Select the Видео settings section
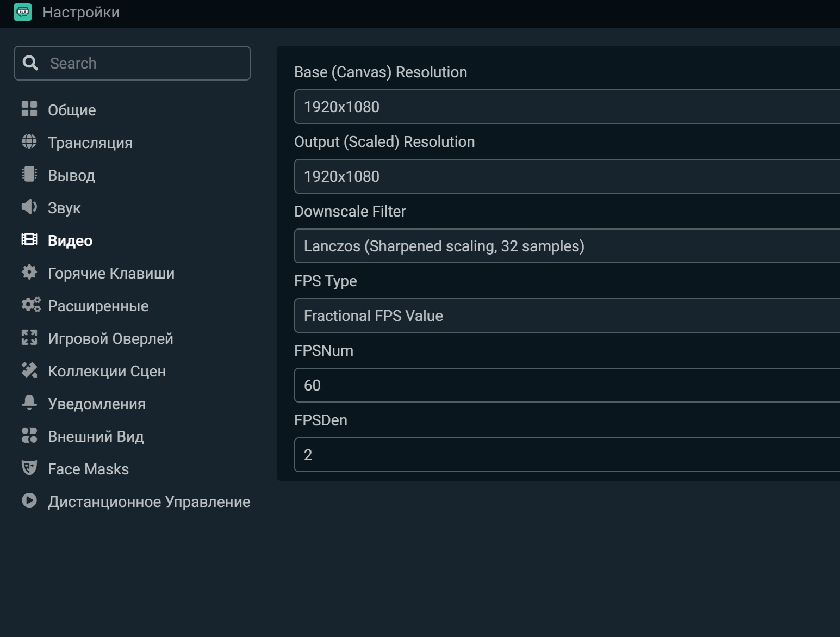Screen dimensions: 840x637 coord(70,240)
